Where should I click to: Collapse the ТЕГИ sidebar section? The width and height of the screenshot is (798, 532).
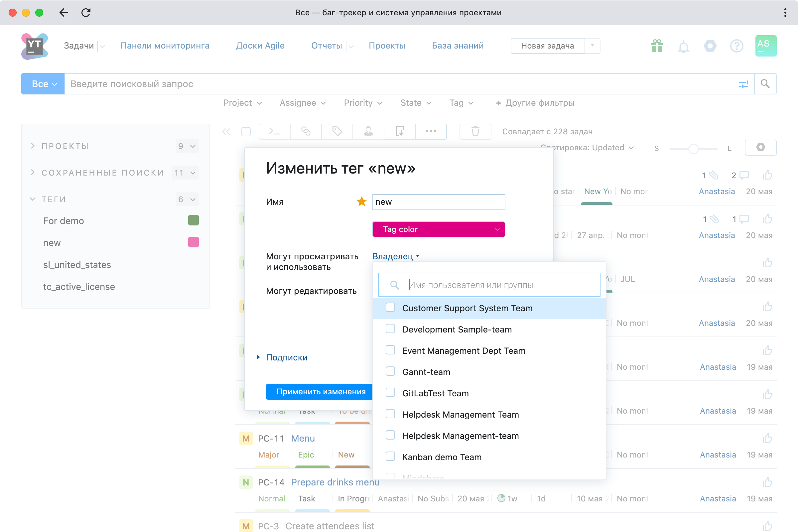pos(54,199)
